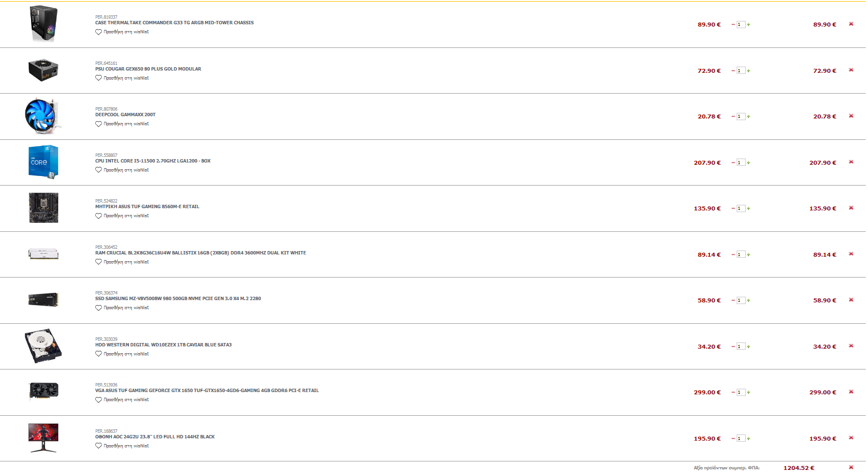Add Deepcool Gammaxx 200T to wishlist
The width and height of the screenshot is (868, 475).
click(122, 124)
